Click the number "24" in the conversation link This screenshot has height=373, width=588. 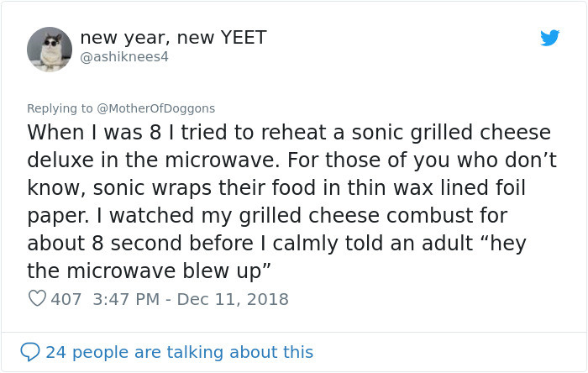click(x=55, y=351)
